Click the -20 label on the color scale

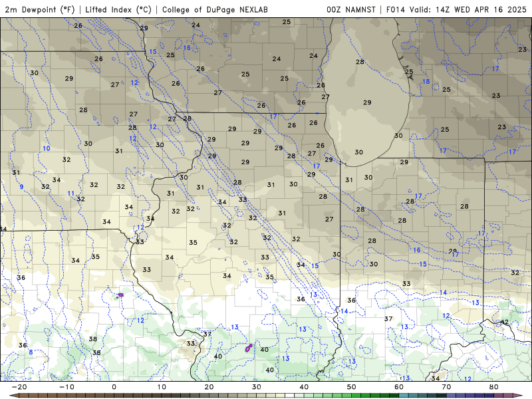click(x=19, y=387)
